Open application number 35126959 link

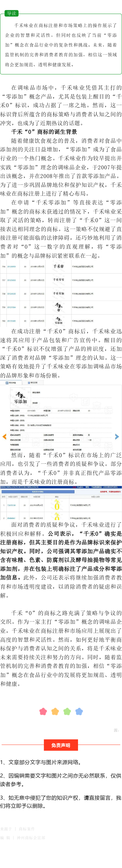(11, 267)
